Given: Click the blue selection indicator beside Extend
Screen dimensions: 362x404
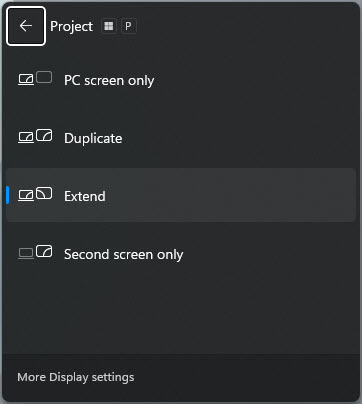Looking at the screenshot, I should pos(7,195).
